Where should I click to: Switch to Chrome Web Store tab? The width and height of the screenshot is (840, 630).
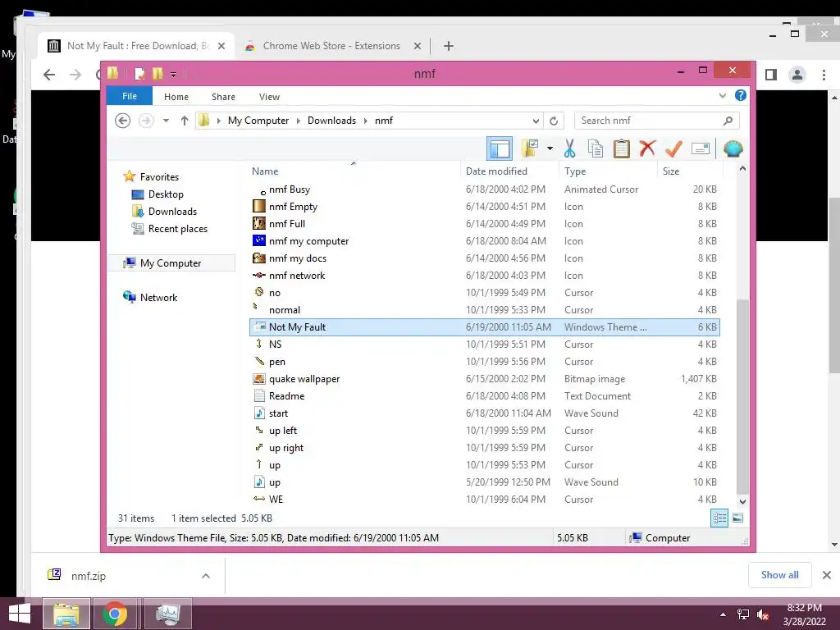pyautogui.click(x=331, y=46)
